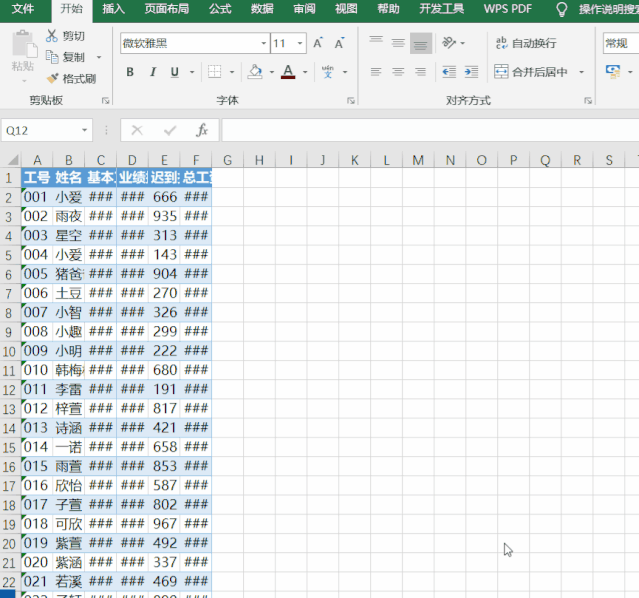
Task: Click 合并后居中 merge and center
Action: [x=531, y=72]
